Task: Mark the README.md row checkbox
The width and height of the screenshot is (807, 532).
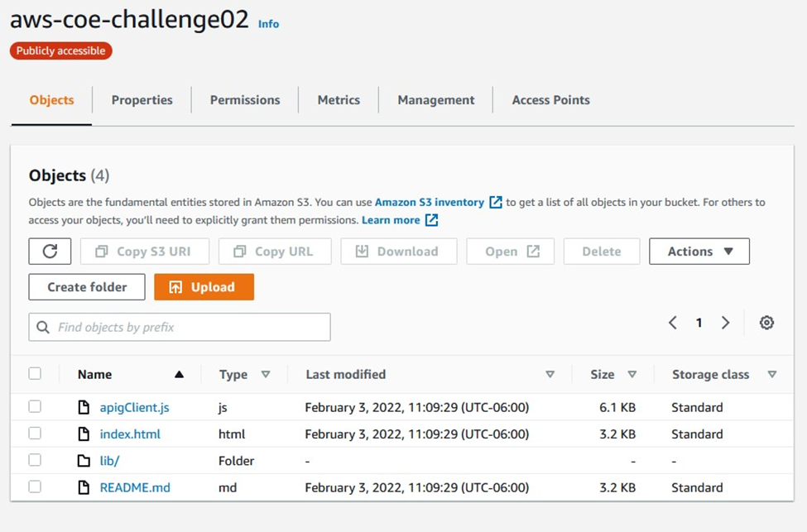Action: click(x=35, y=486)
